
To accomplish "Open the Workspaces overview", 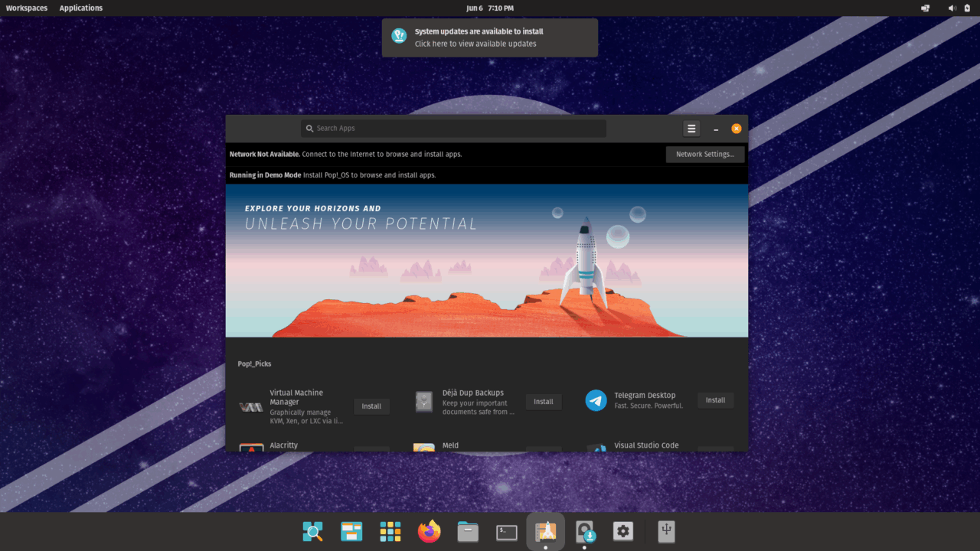I will pyautogui.click(x=27, y=8).
